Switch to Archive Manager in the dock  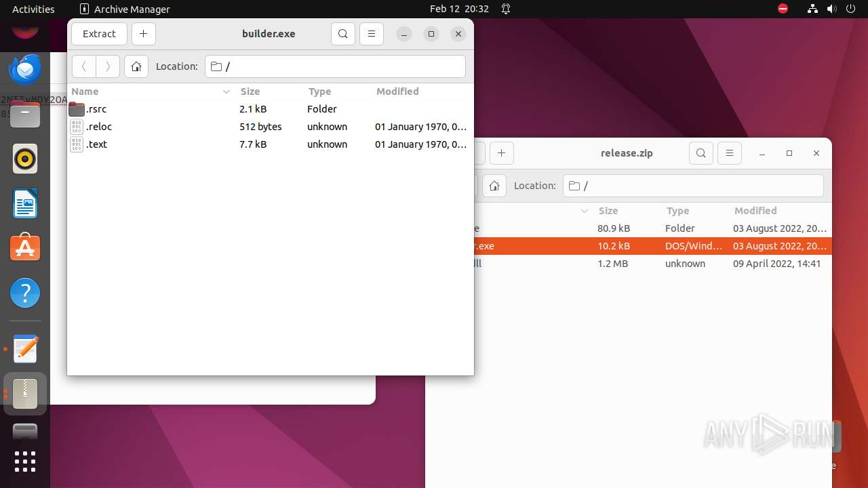[x=25, y=394]
